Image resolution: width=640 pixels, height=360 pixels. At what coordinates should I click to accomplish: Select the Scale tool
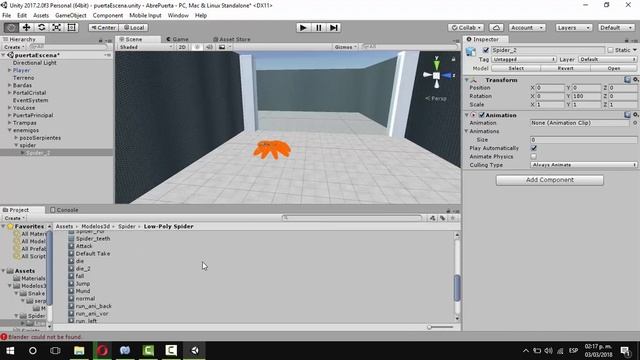(x=57, y=27)
